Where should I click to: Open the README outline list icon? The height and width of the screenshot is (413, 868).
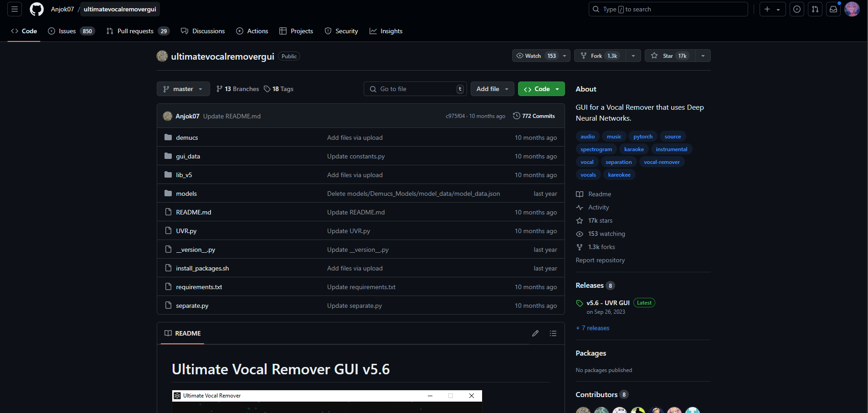point(553,333)
